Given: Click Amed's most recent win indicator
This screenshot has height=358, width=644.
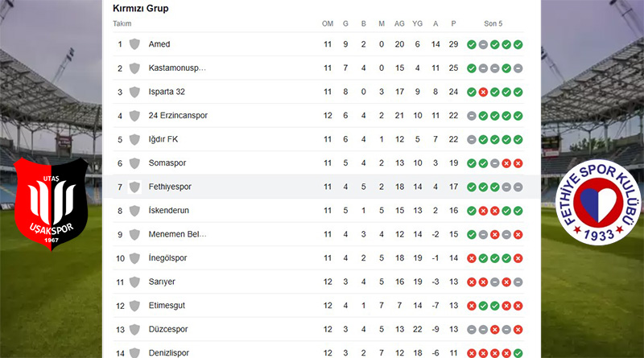Looking at the screenshot, I should (x=518, y=44).
